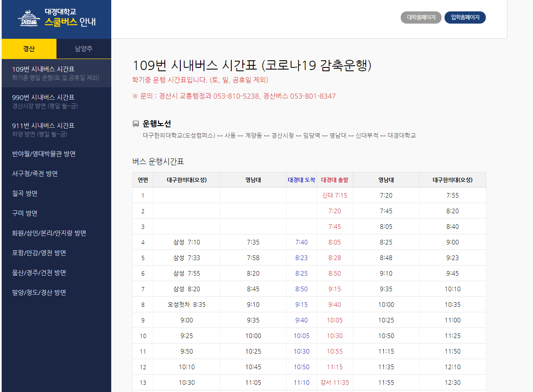The height and width of the screenshot is (392, 533).
Task: Click the bus icon beside 운행노선
Action: (x=136, y=124)
